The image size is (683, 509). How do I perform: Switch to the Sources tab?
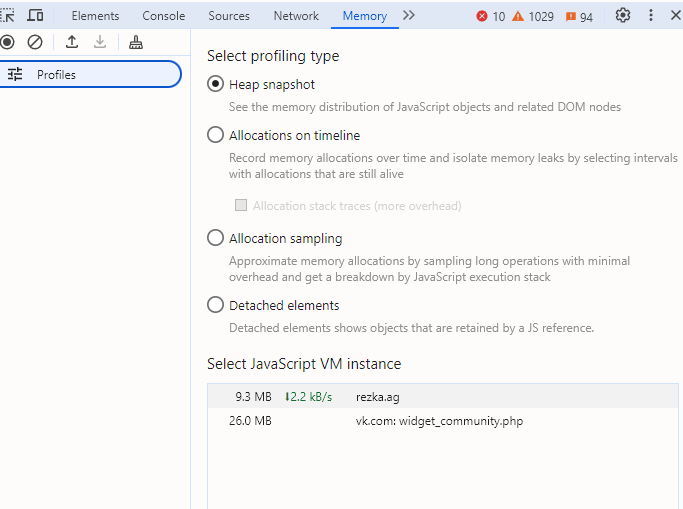229,16
